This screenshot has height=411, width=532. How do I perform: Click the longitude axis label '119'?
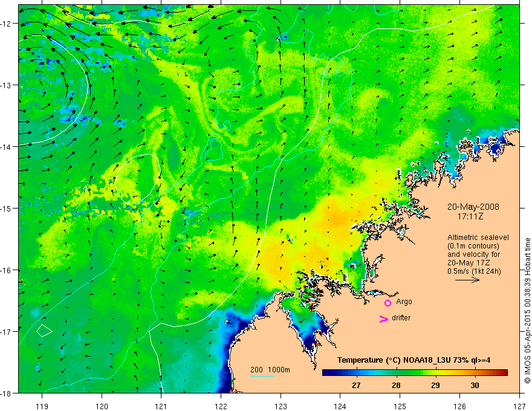pyautogui.click(x=42, y=406)
